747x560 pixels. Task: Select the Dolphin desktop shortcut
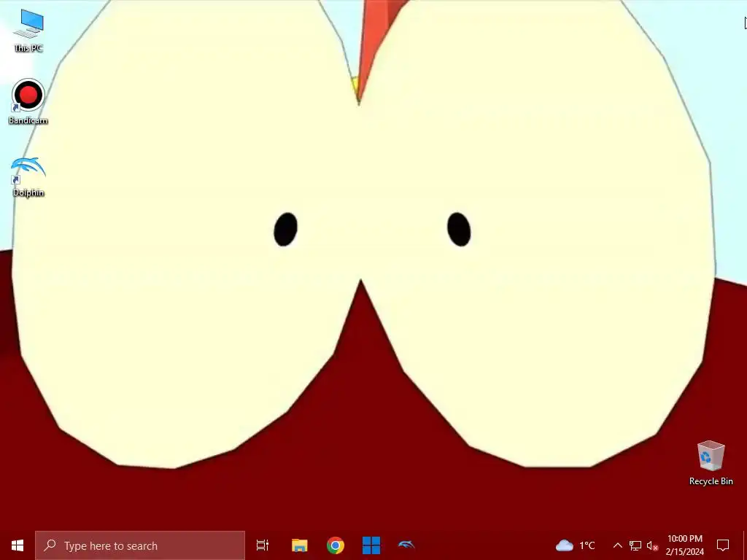[28, 176]
